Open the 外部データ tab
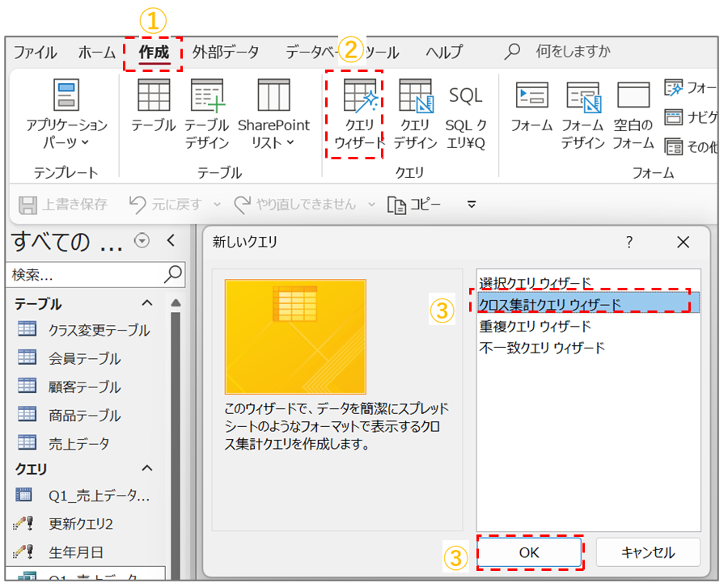Image resolution: width=728 pixels, height=583 pixels. (x=226, y=53)
